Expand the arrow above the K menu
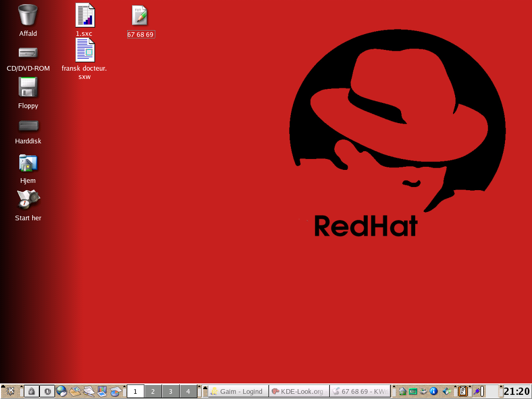 pyautogui.click(x=3, y=387)
